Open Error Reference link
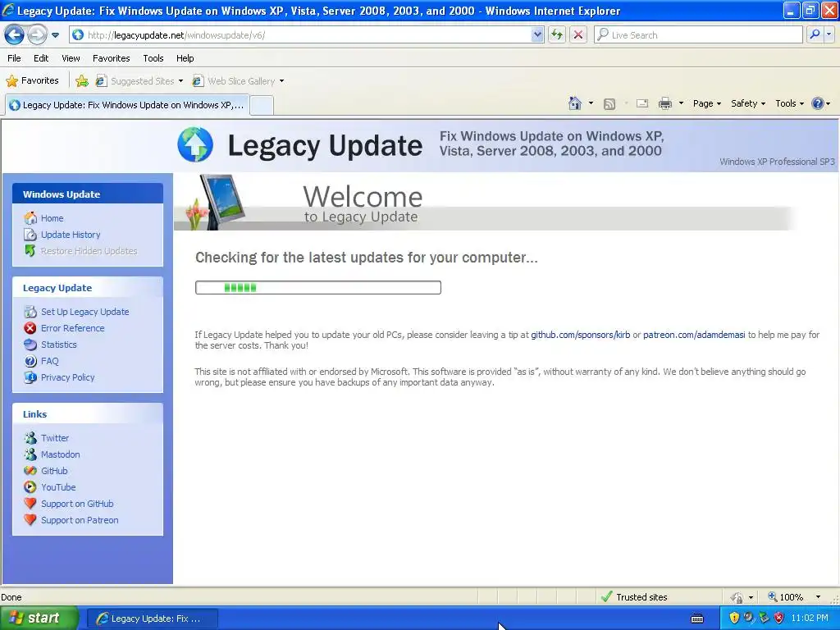840x630 pixels. pyautogui.click(x=72, y=328)
